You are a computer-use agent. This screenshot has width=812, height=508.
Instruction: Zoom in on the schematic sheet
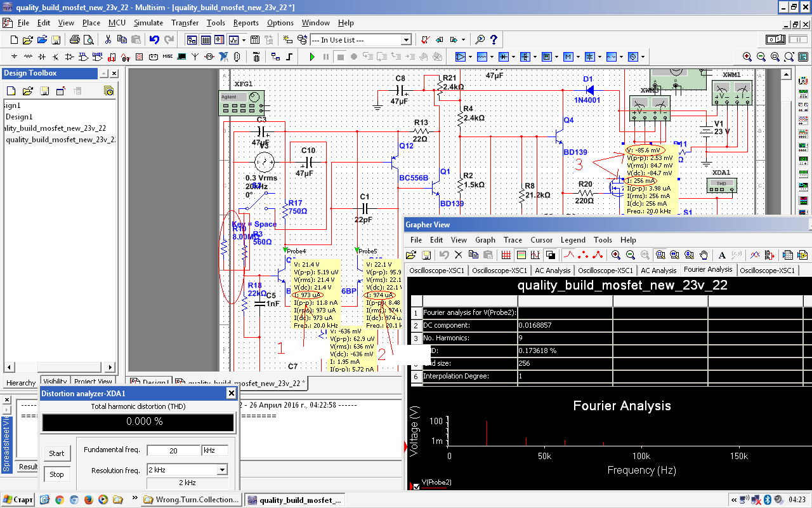[747, 57]
